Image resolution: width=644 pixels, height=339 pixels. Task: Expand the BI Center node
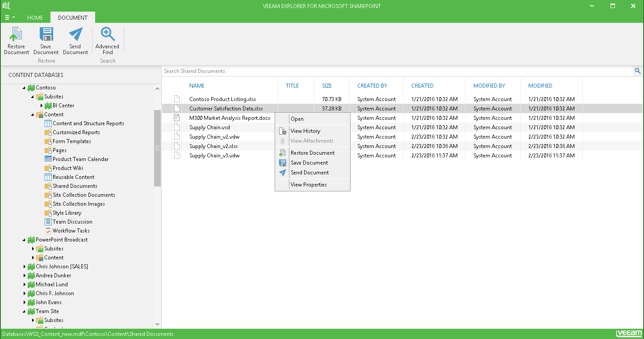click(x=42, y=106)
